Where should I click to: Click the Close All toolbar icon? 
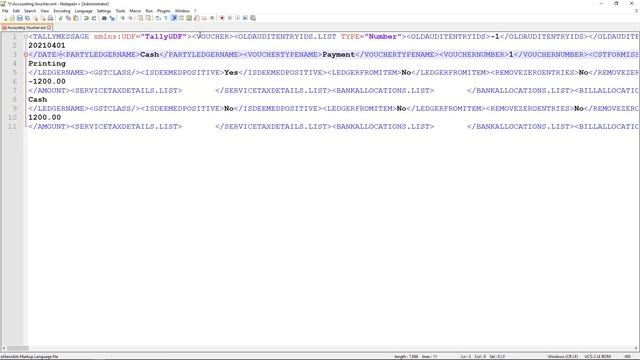coord(43,18)
